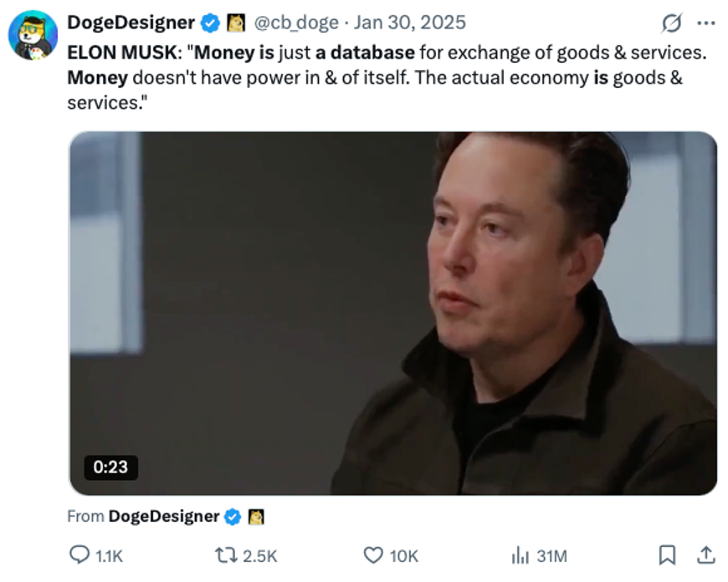Click the Jan 30, 2025 timestamp

pos(409,23)
